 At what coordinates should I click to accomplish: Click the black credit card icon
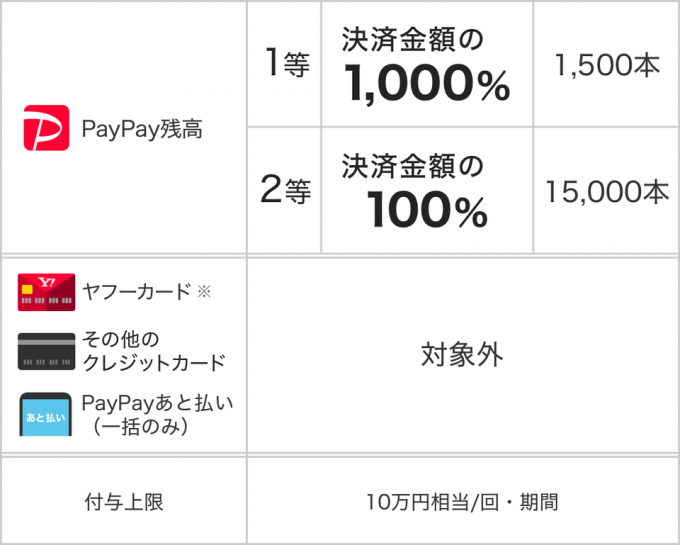[46, 352]
